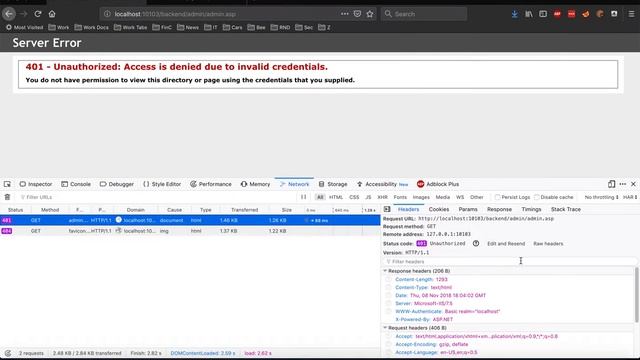Select the favicon GET request row

click(190, 231)
